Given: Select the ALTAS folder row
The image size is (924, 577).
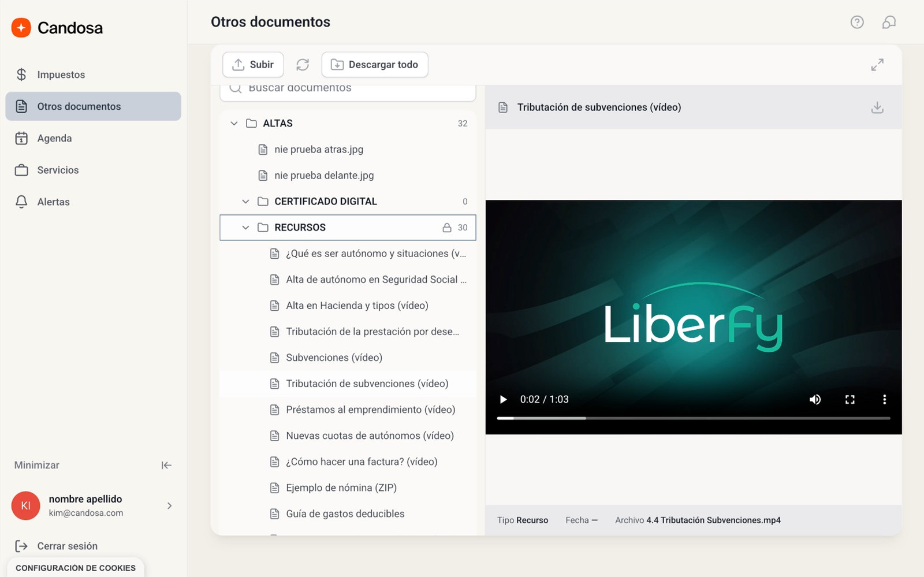Looking at the screenshot, I should (348, 123).
